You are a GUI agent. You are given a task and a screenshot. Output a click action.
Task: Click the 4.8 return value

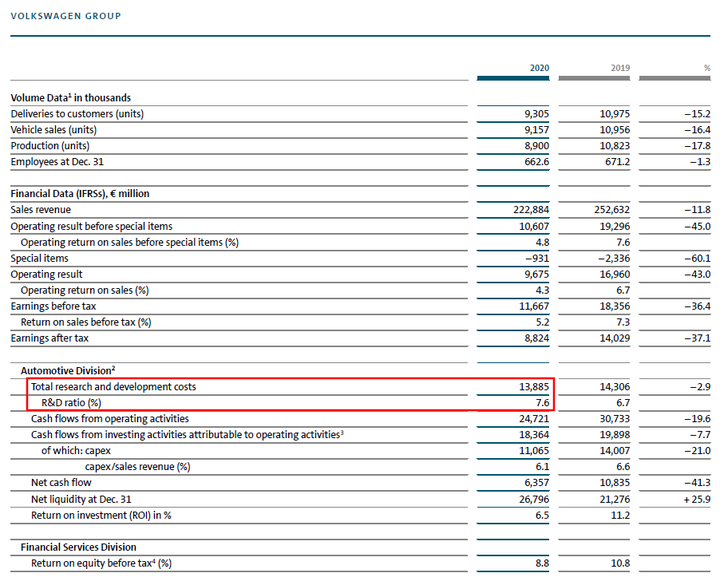coord(542,242)
